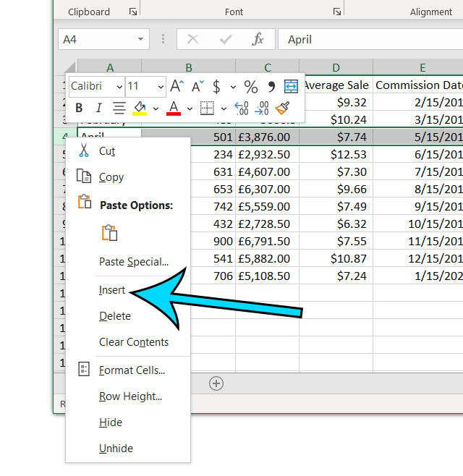Click the scissors Cut icon

pyautogui.click(x=84, y=150)
